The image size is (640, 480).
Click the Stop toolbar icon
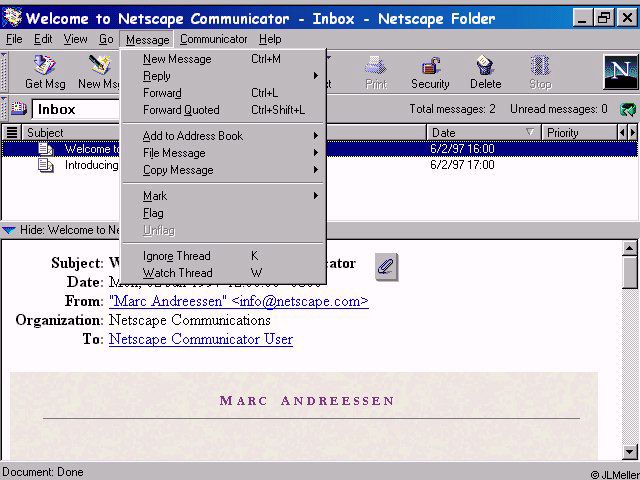[x=540, y=72]
